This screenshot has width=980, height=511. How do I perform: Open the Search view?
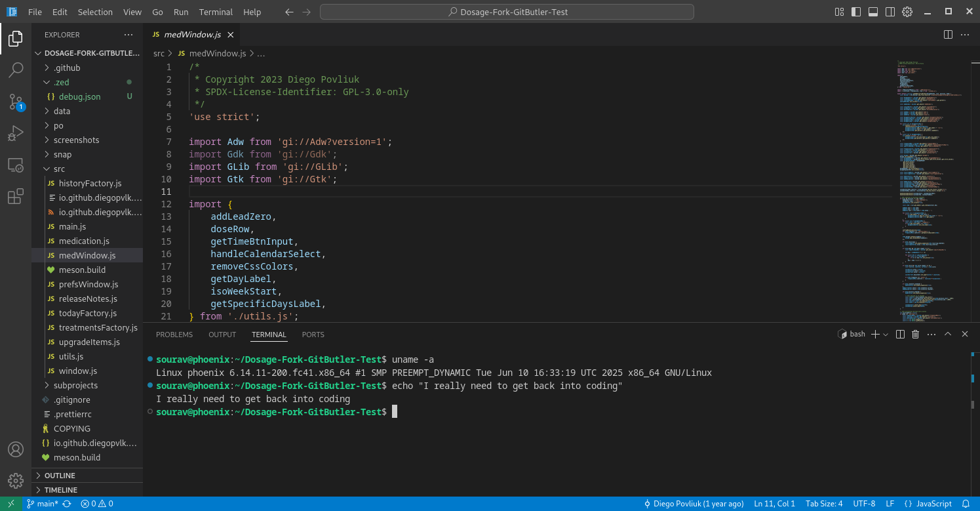click(x=16, y=70)
